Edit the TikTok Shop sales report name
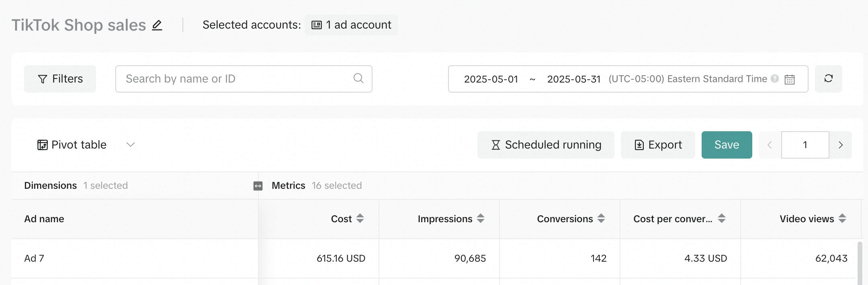Image resolution: width=868 pixels, height=285 pixels. [157, 25]
